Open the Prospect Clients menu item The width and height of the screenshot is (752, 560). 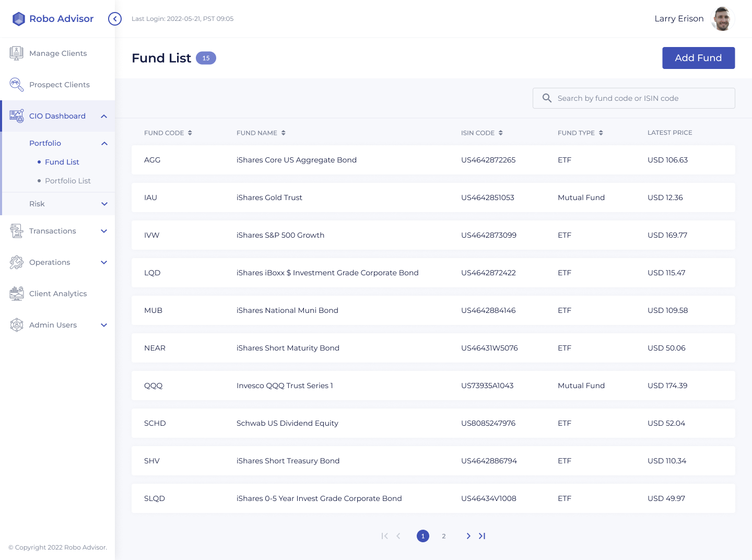57,85
